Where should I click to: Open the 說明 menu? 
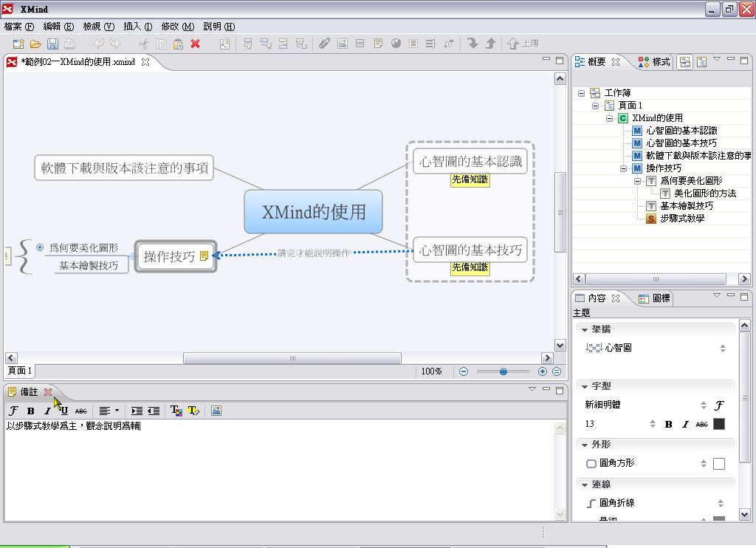coord(219,27)
